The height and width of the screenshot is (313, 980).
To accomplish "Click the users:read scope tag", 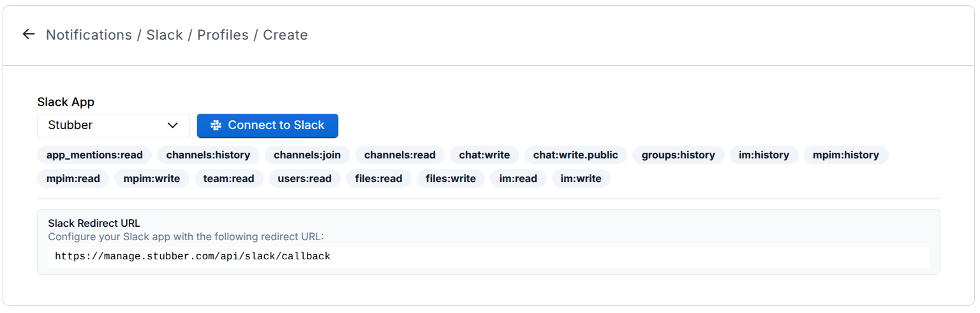I will (304, 179).
